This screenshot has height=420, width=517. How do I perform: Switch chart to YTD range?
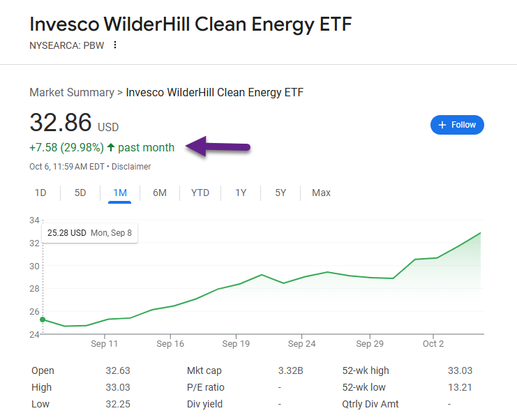[x=200, y=193]
